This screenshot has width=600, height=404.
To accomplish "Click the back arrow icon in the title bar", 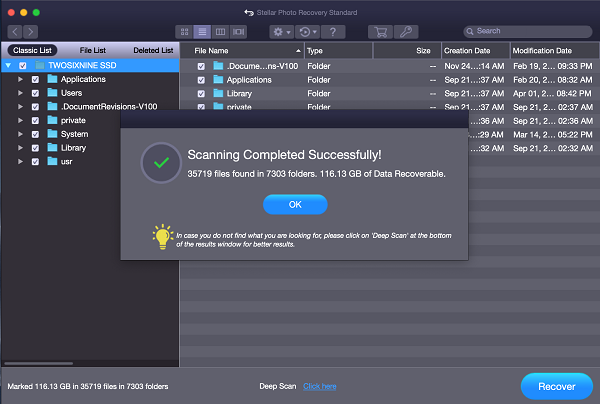I will pyautogui.click(x=249, y=13).
